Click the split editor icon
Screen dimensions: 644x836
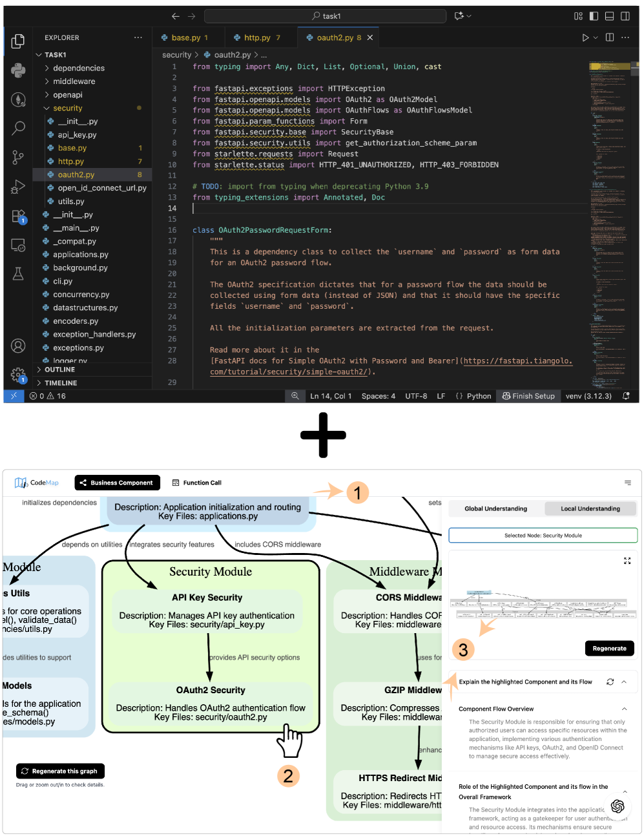click(x=610, y=37)
